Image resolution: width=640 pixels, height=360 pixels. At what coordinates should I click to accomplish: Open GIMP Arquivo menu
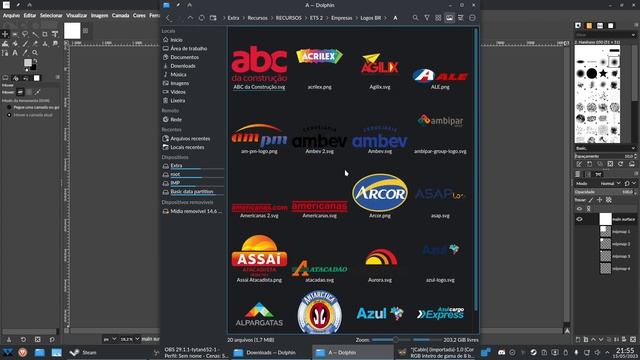pos(11,16)
